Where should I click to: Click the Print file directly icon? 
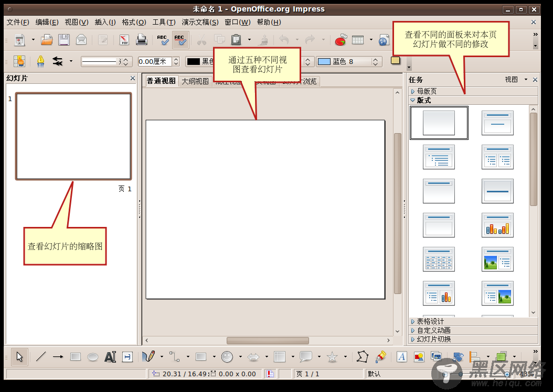tap(142, 40)
